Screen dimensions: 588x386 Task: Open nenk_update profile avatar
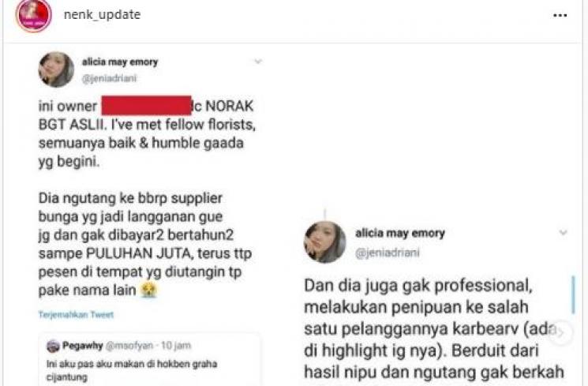click(x=33, y=15)
